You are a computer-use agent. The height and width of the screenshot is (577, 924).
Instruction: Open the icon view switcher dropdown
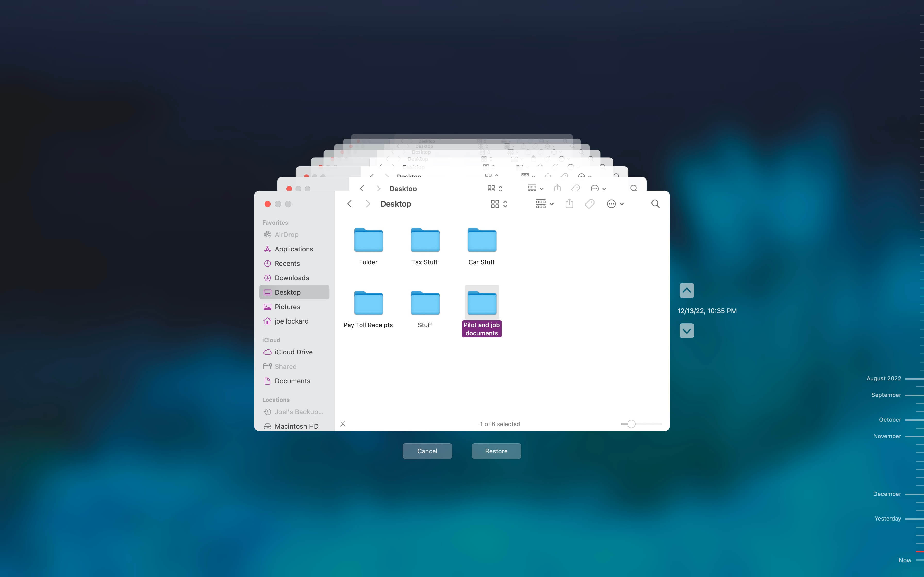pos(499,204)
